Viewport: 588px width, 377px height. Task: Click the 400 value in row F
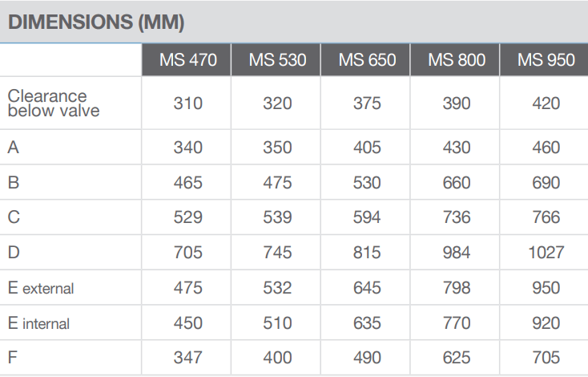tap(277, 358)
